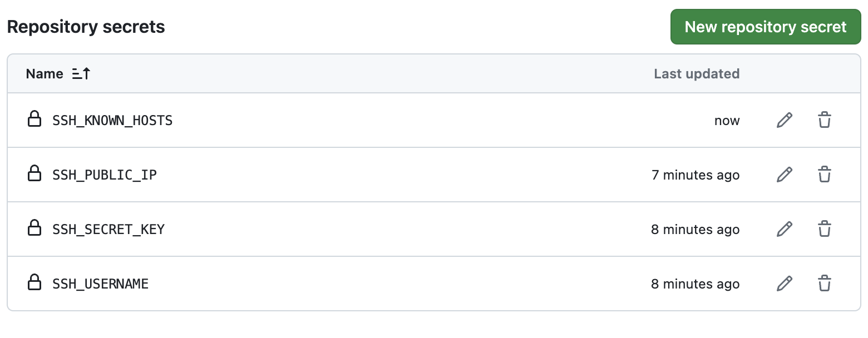Click the Last updated column header

[696, 73]
